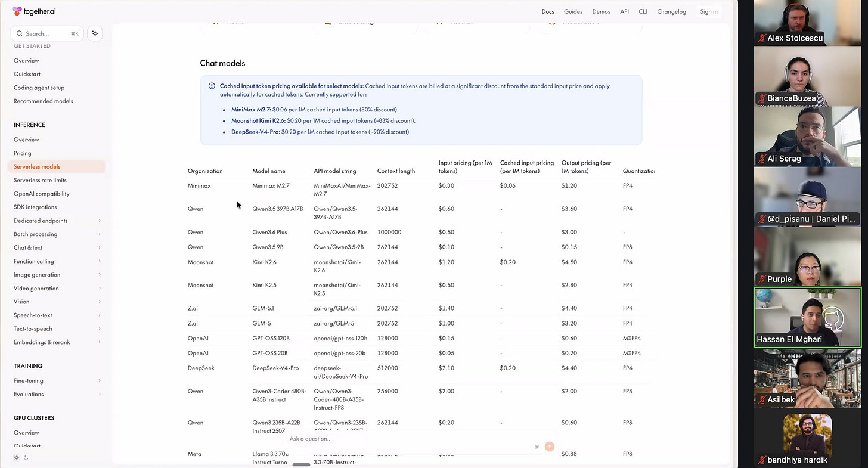Click the Sign in button
This screenshot has height=468, width=868.
tap(709, 11)
